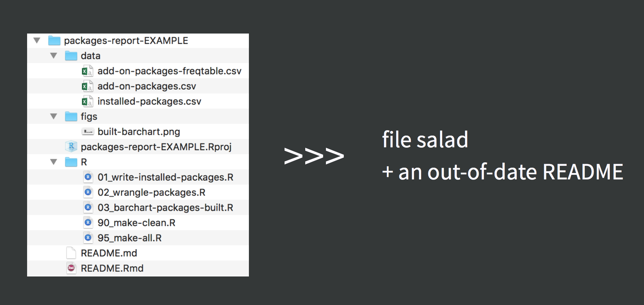Click the CSV icon for add-on-packages-freqtable.csv
Viewport: 644px width, 305px height.
(87, 71)
